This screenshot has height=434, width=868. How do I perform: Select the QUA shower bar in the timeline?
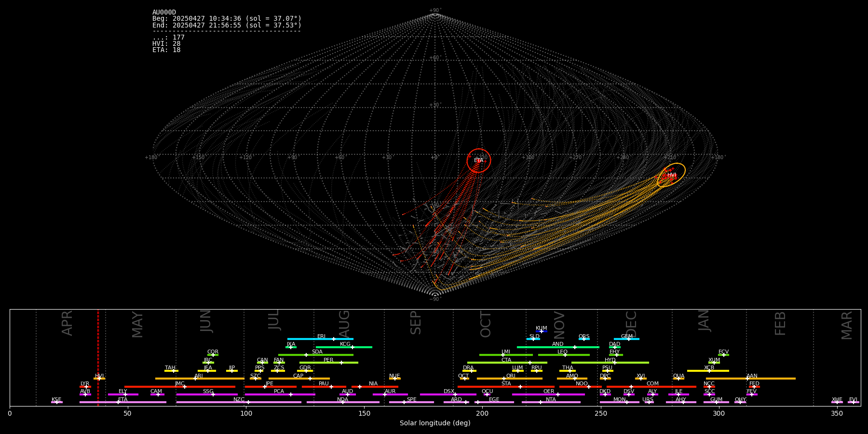[678, 379]
